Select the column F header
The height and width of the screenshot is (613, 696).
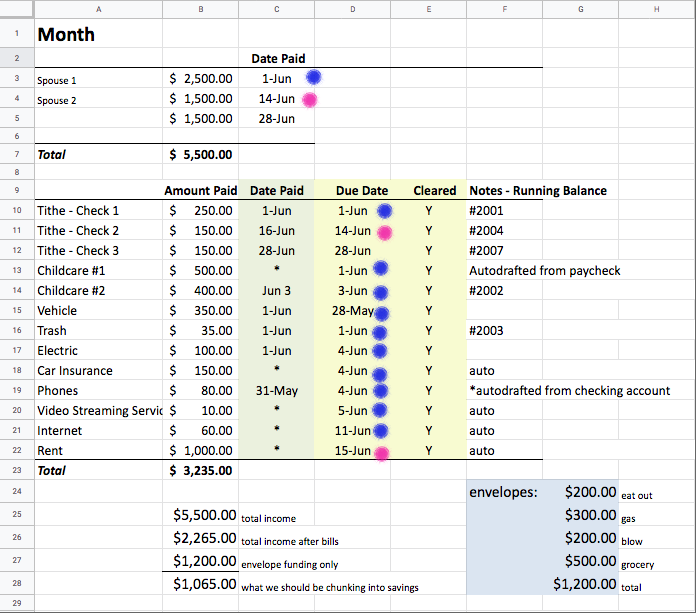click(503, 8)
